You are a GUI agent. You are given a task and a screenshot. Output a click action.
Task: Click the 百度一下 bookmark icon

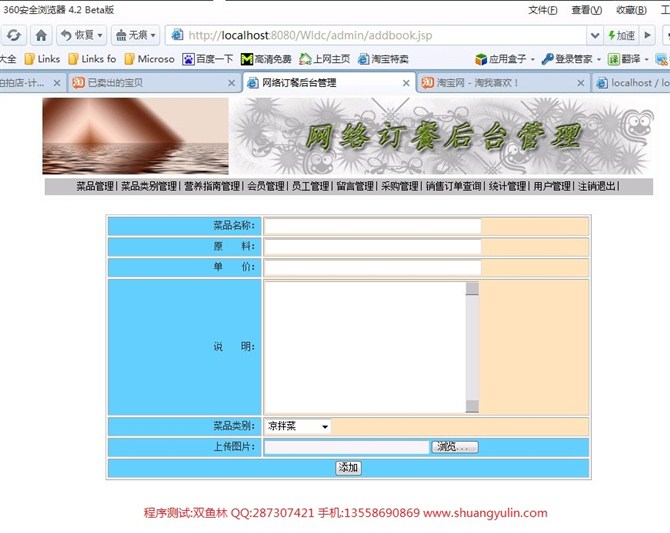pyautogui.click(x=187, y=59)
